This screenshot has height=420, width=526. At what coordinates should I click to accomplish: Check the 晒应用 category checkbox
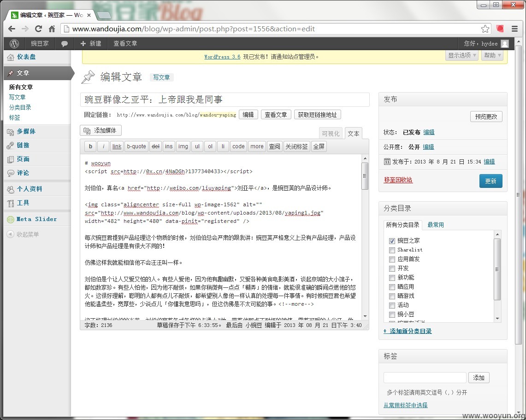click(392, 287)
